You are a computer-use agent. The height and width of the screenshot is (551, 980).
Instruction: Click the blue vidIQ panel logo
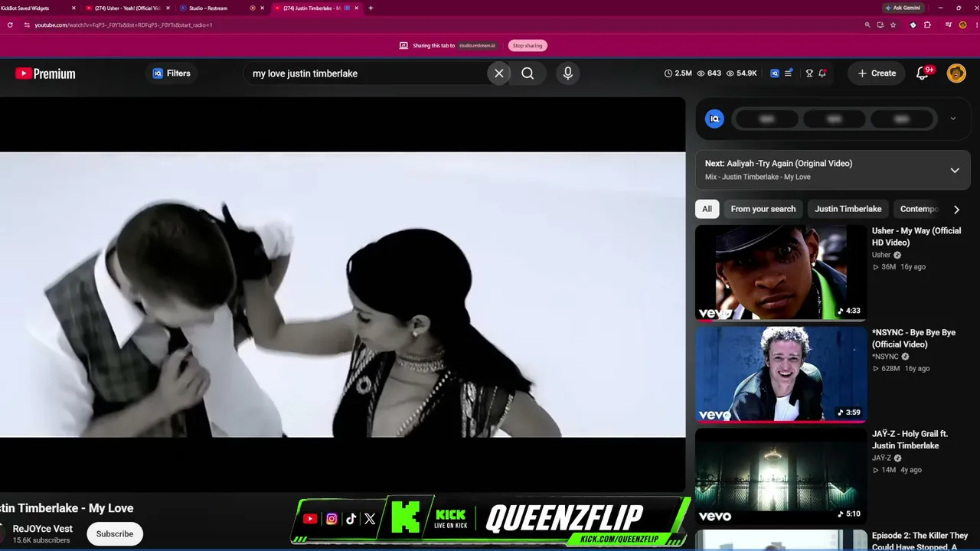pos(714,119)
